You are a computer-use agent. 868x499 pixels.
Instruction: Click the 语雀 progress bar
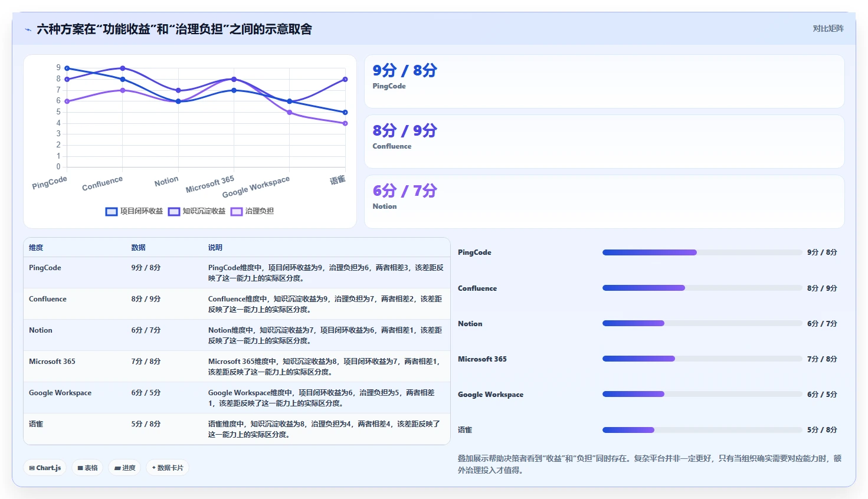[x=702, y=430]
